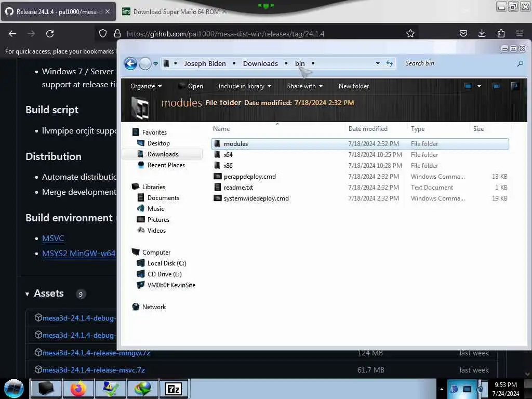The height and width of the screenshot is (399, 532).
Task: Bookmark this page with the star icon
Action: click(410, 33)
